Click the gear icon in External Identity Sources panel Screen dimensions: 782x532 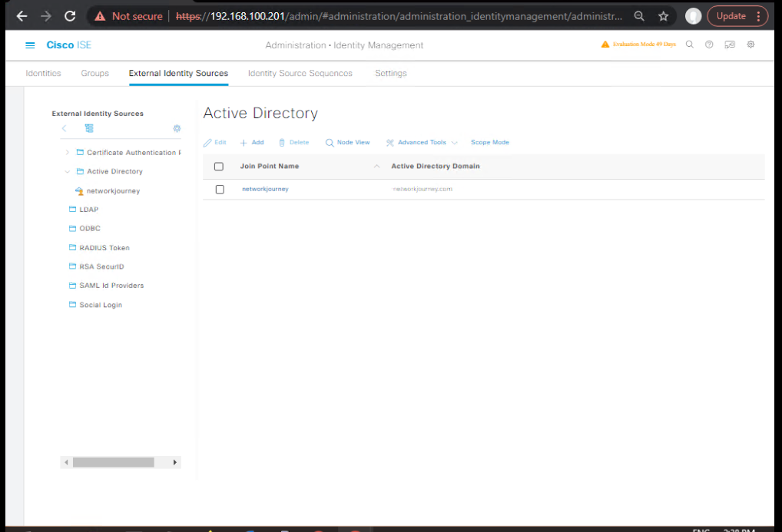tap(177, 128)
